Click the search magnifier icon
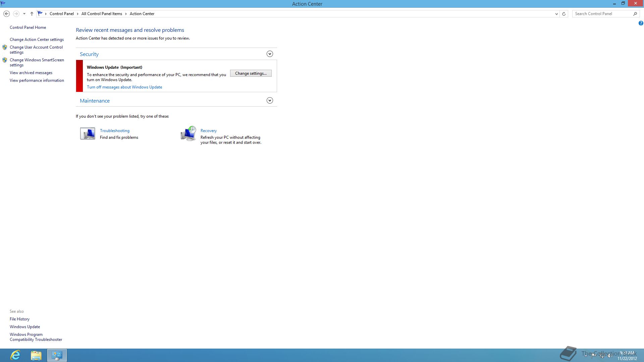The image size is (644, 362). pos(635,14)
